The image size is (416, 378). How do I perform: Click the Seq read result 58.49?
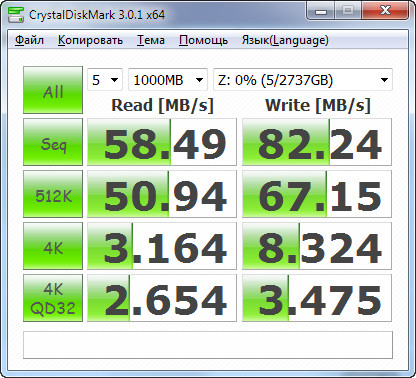[162, 142]
